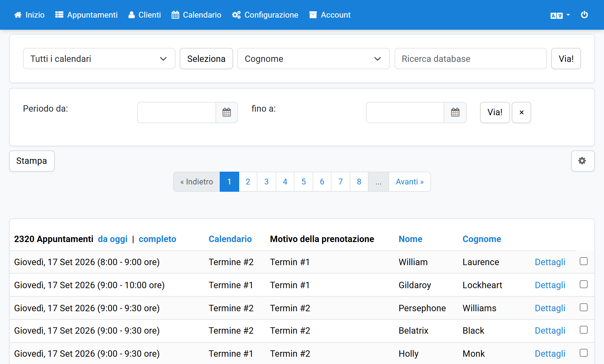This screenshot has width=604, height=364.
Task: Click '2320 Appuntamenti' header text
Action: click(53, 239)
